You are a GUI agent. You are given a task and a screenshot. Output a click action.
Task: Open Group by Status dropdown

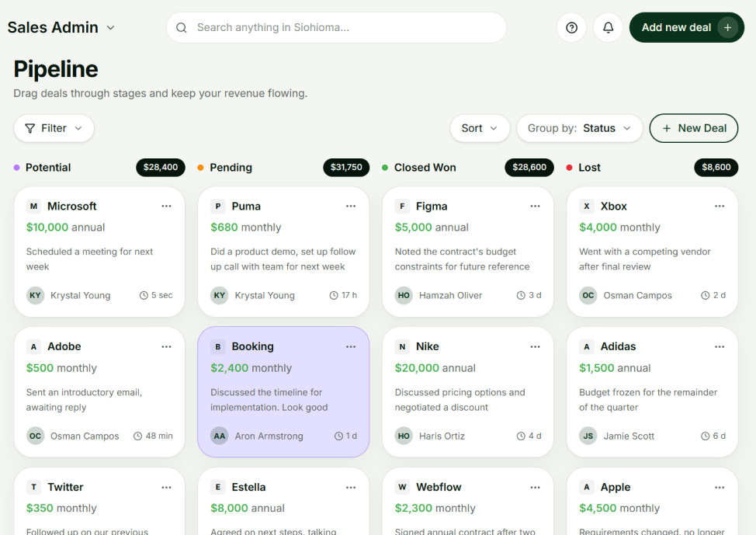580,128
